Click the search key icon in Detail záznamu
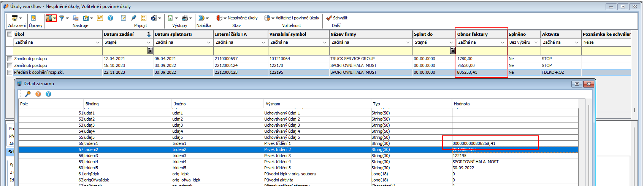The width and height of the screenshot is (644, 186). [28, 94]
